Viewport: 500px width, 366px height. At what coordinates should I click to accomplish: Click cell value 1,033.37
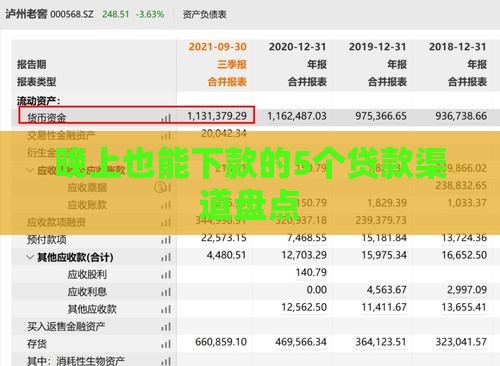(x=467, y=203)
